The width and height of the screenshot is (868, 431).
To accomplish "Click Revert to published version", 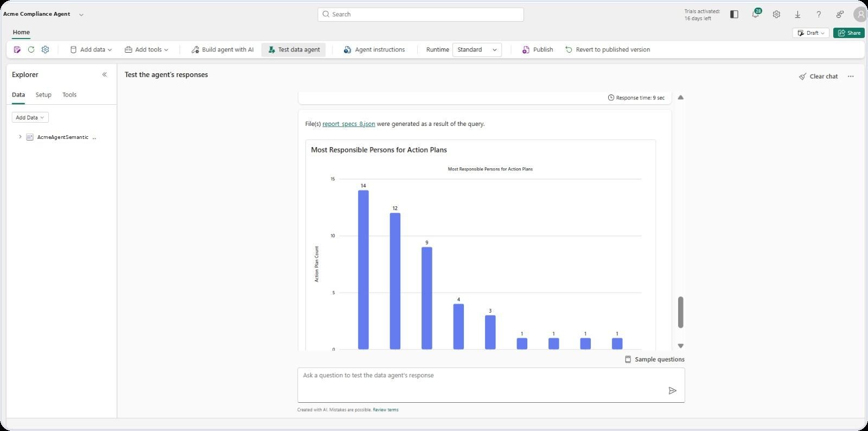I will (x=608, y=49).
